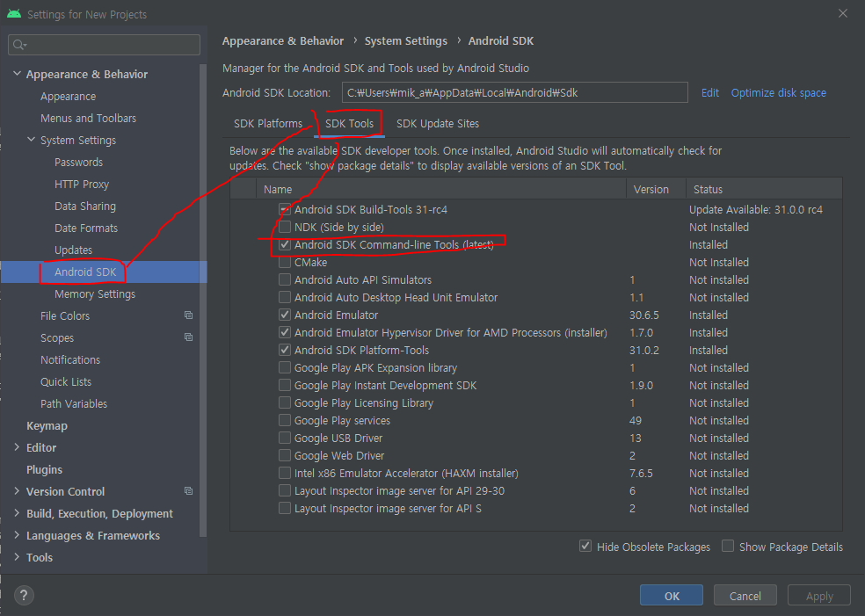This screenshot has height=616, width=865.
Task: Uncheck Android SDK Command-line Tools (latest)
Action: pyautogui.click(x=285, y=245)
